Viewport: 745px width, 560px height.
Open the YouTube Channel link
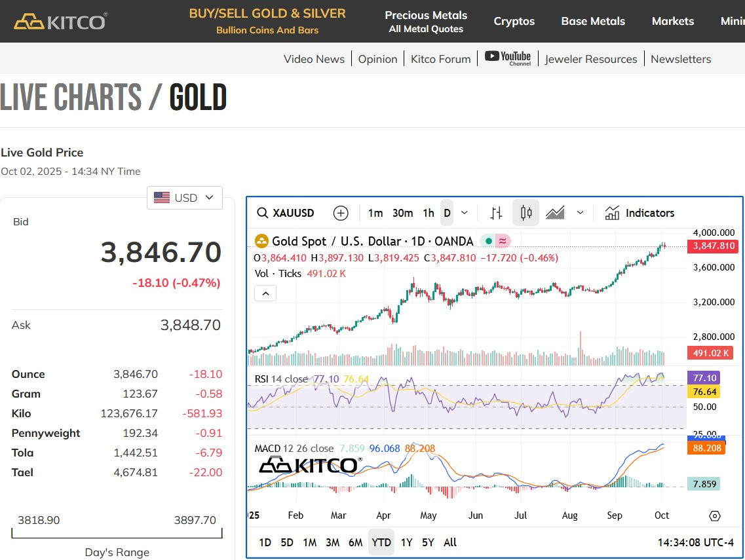(507, 58)
